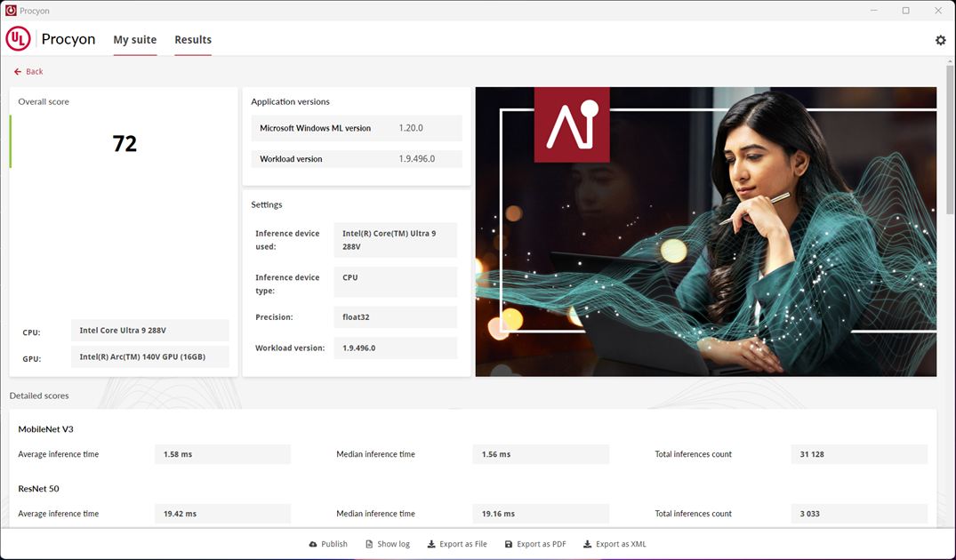This screenshot has width=956, height=560.
Task: Click the Export as PDF save icon
Action: click(509, 544)
